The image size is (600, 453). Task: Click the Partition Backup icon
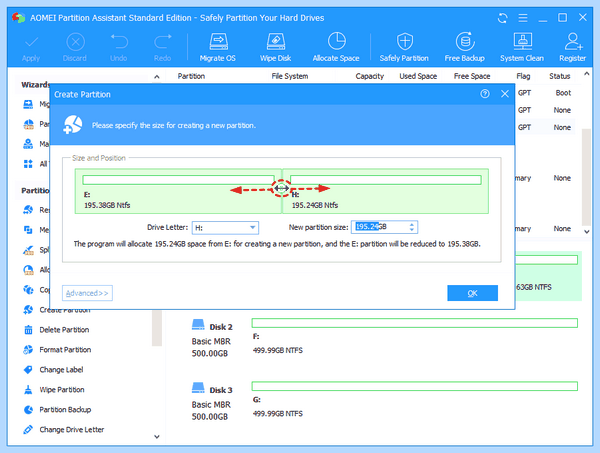tap(28, 409)
